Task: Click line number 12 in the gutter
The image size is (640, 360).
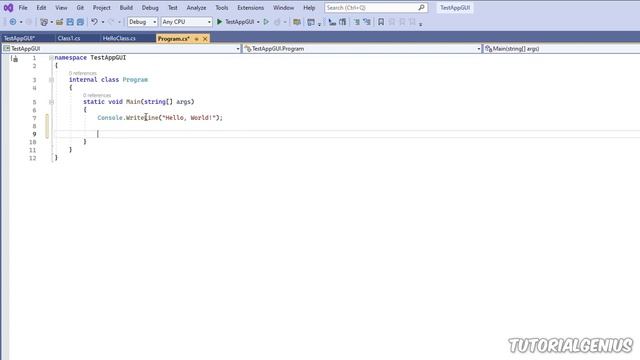Action: (33, 158)
